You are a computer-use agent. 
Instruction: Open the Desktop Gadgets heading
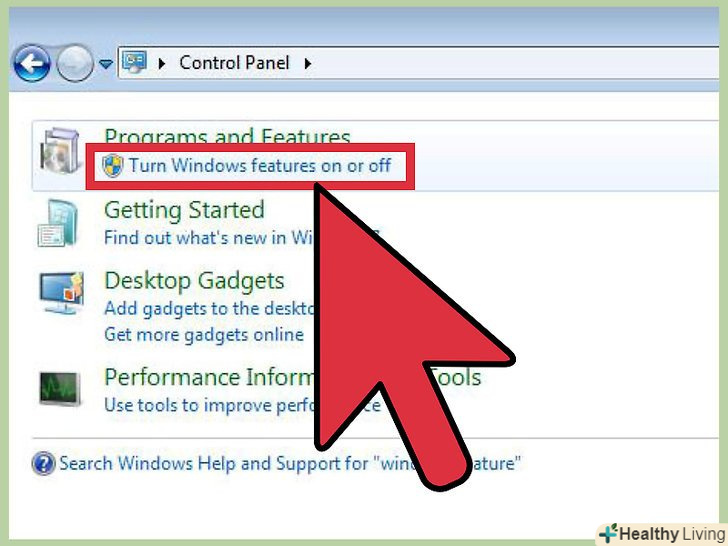click(194, 281)
